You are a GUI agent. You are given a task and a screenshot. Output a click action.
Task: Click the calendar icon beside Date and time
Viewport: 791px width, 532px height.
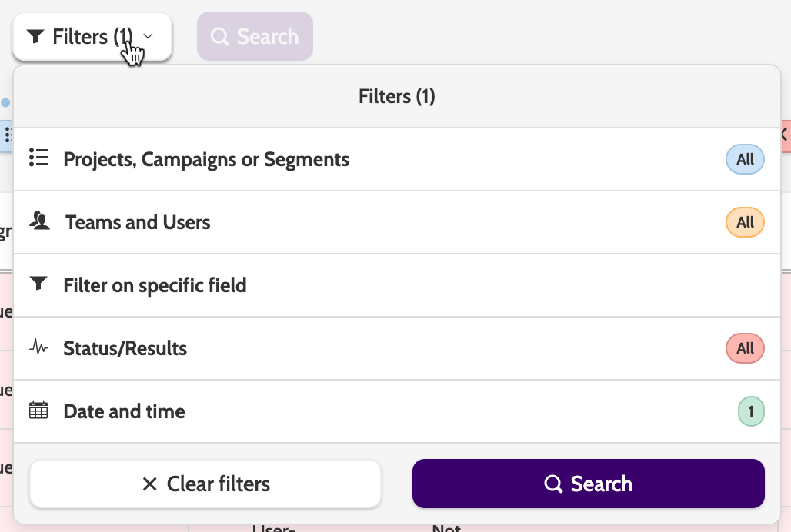[38, 411]
